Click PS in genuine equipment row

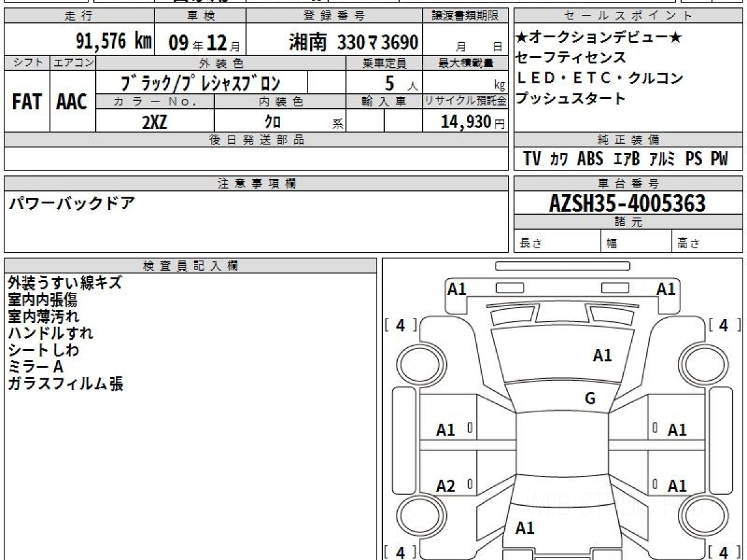point(693,159)
